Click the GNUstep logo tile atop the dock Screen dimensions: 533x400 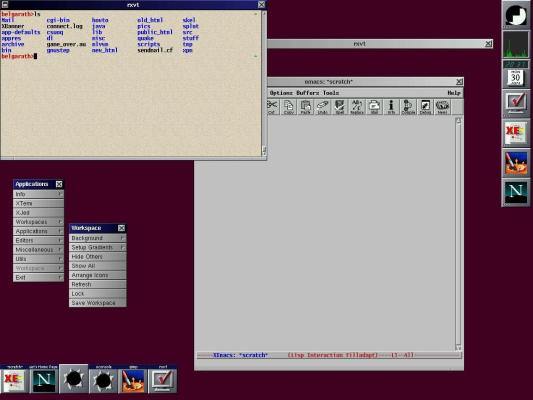click(x=516, y=15)
